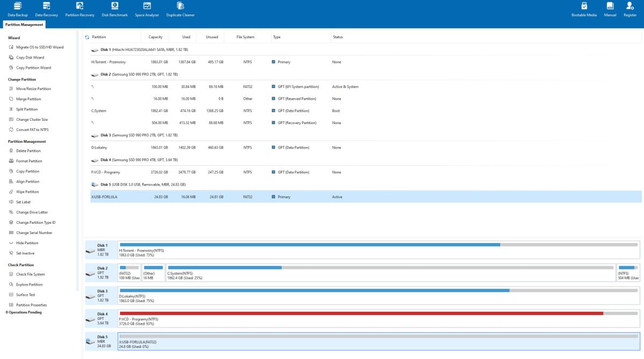
Task: Select the Partition Management tab
Action: (24, 24)
